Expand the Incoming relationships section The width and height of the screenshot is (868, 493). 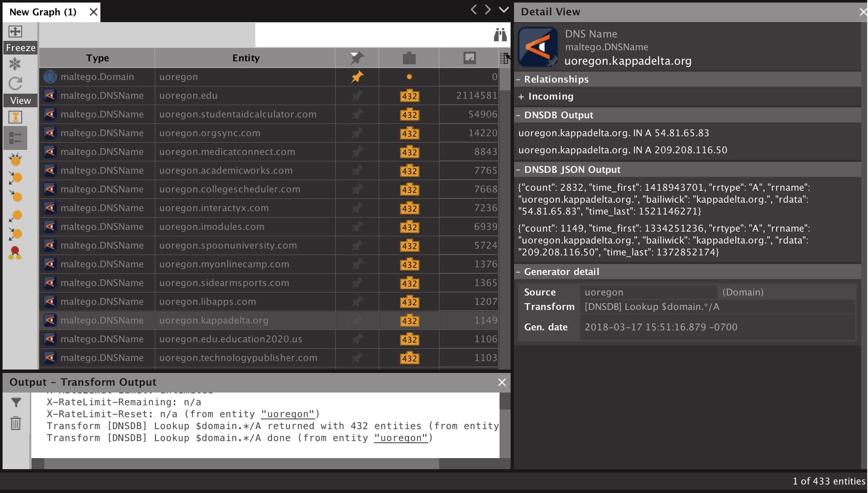pyautogui.click(x=521, y=97)
